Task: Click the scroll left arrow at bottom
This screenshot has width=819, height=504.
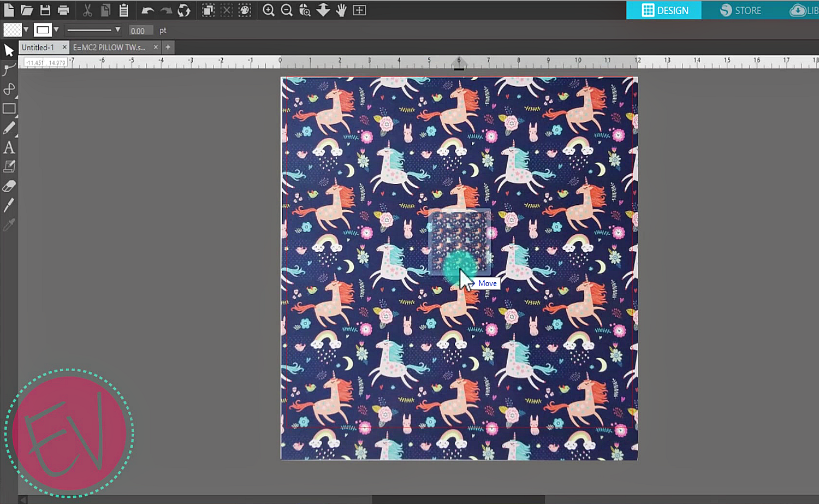Action: coord(23,500)
